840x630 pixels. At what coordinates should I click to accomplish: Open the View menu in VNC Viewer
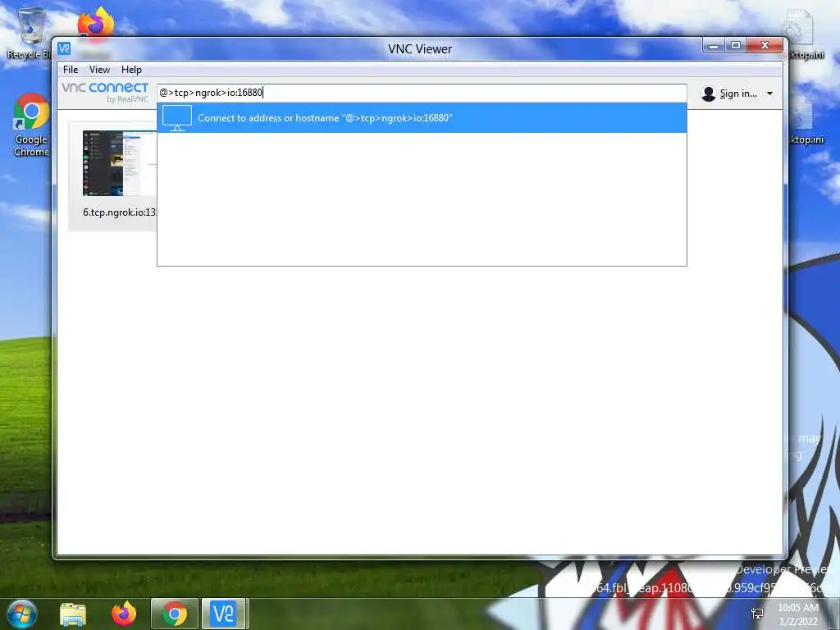click(x=99, y=70)
